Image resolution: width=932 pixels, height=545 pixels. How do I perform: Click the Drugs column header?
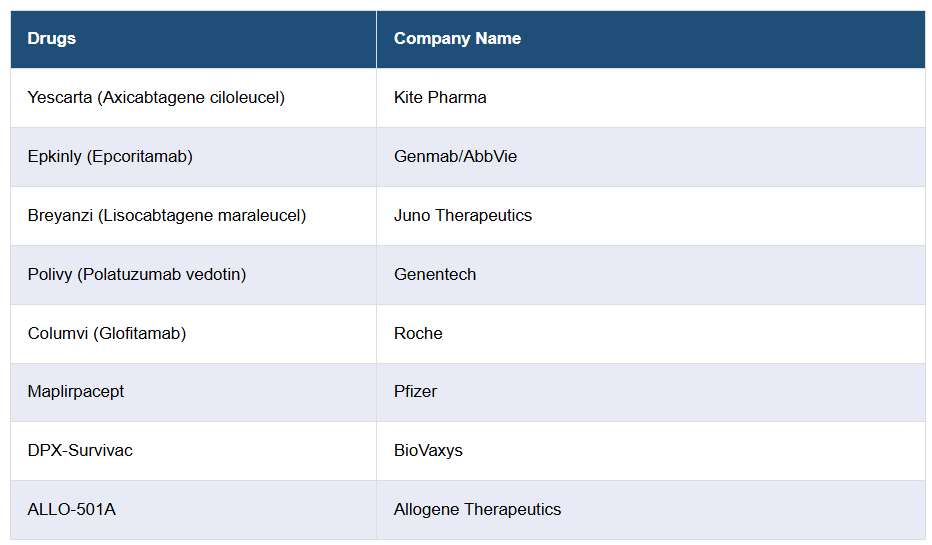(x=52, y=39)
